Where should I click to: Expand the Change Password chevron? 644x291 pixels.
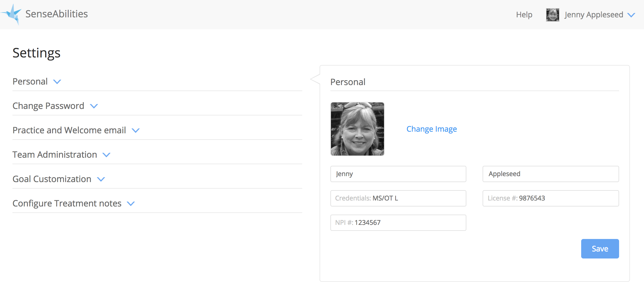pyautogui.click(x=94, y=106)
